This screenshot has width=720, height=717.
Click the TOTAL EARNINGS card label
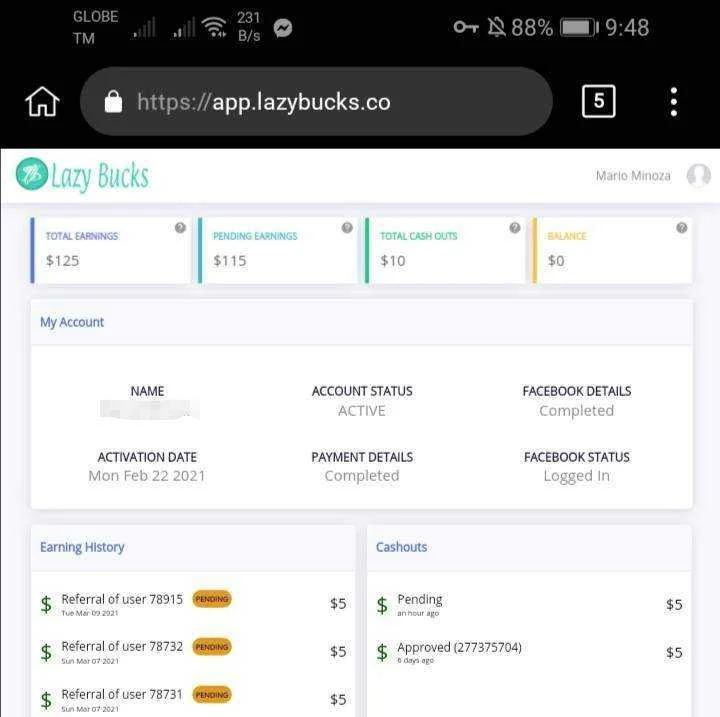click(82, 236)
